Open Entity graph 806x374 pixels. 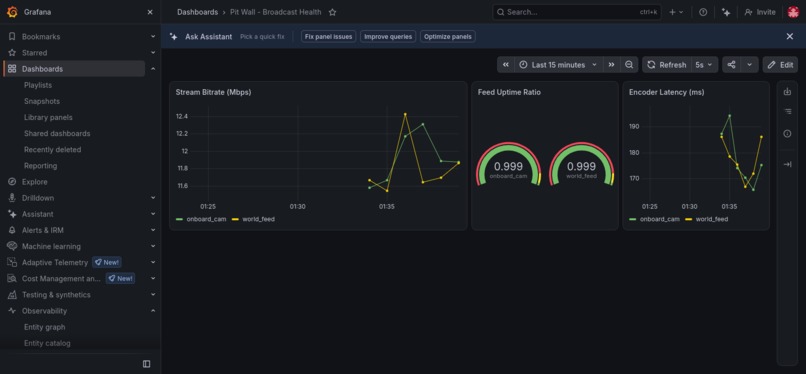click(44, 327)
